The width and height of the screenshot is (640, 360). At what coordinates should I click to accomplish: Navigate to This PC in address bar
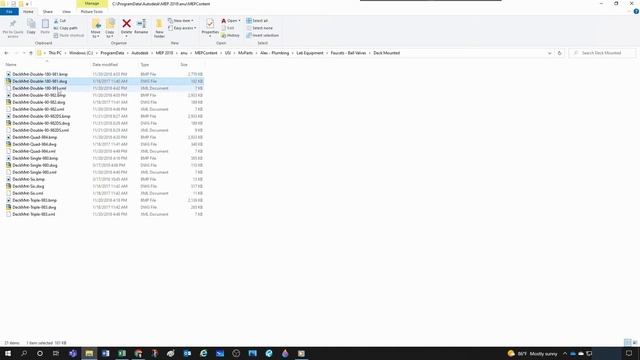click(55, 53)
